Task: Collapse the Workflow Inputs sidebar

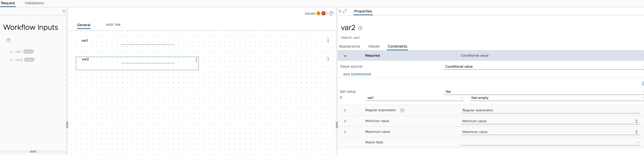Action: [64, 11]
